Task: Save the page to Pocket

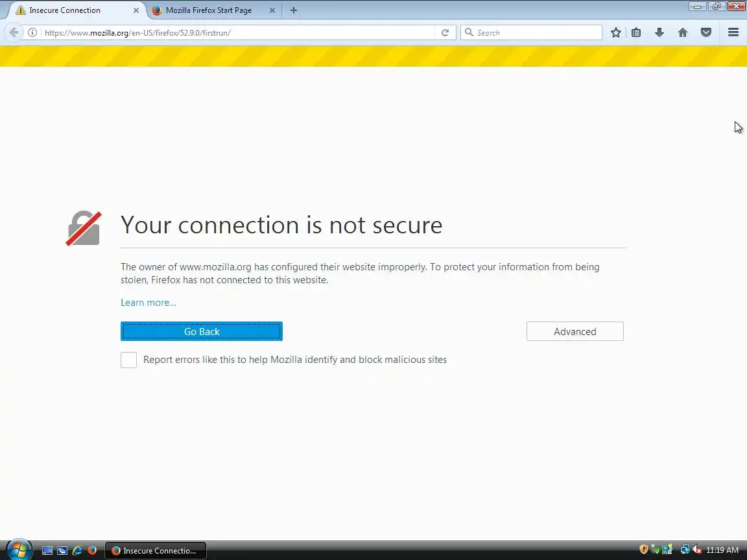Action: (706, 32)
